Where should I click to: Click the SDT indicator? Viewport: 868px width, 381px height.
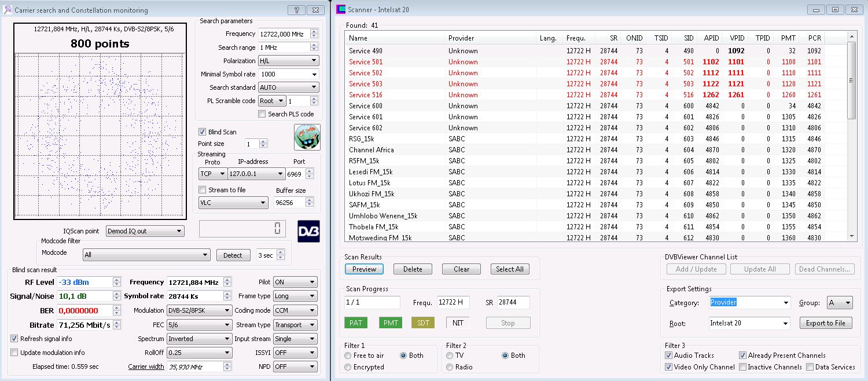pos(423,323)
